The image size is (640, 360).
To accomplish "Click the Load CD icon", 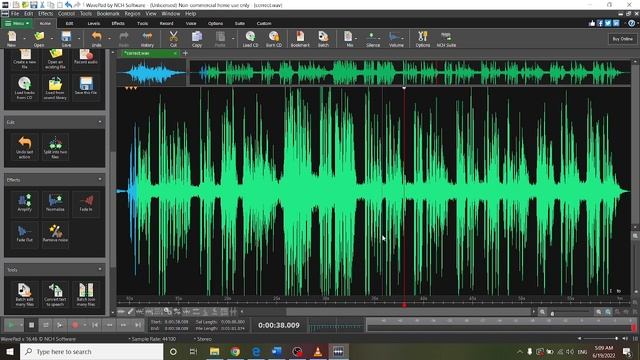I will tap(250, 39).
